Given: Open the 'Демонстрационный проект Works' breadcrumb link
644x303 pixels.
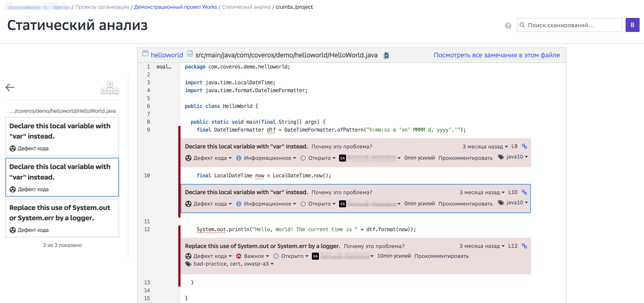Looking at the screenshot, I should 175,7.
